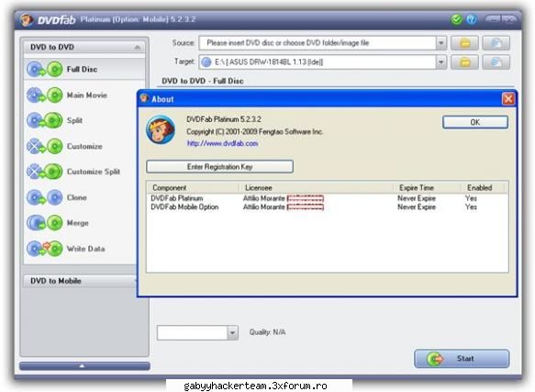Screen dimensions: 535x392
Task: Open the Source dropdown arrow
Action: coord(441,43)
